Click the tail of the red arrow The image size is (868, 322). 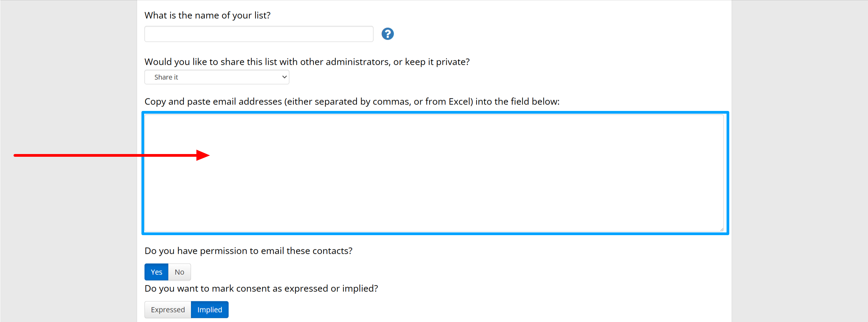(20, 155)
